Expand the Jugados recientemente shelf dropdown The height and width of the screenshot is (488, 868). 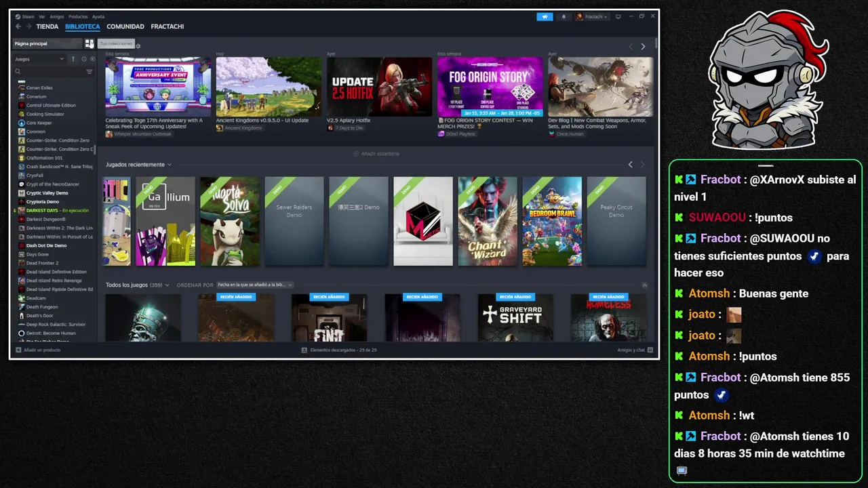pos(170,165)
